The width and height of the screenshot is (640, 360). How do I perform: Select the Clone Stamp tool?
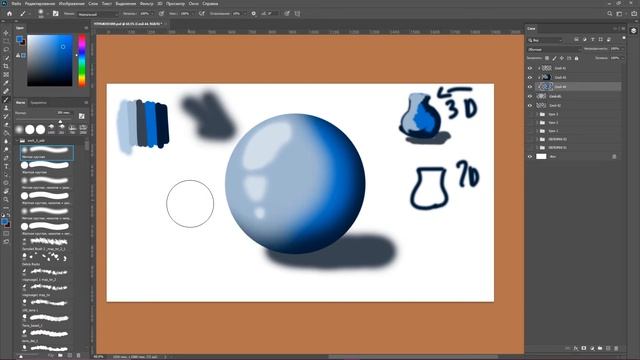click(x=6, y=108)
